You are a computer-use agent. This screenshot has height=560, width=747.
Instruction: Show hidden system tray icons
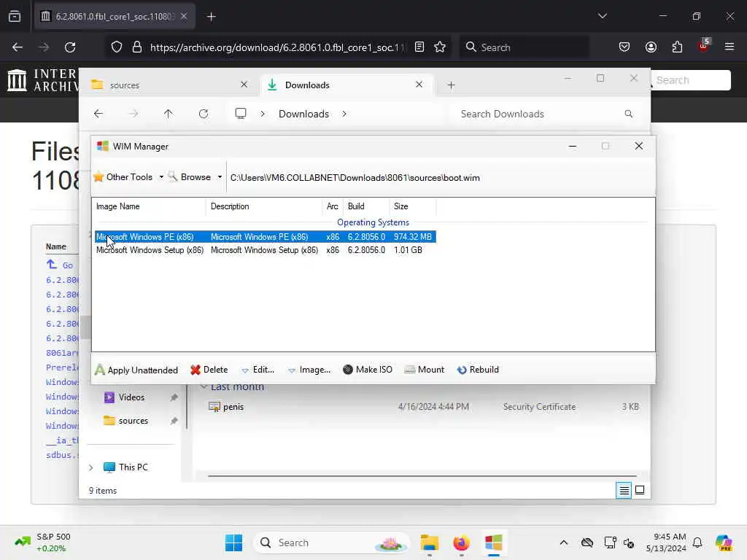(x=564, y=542)
